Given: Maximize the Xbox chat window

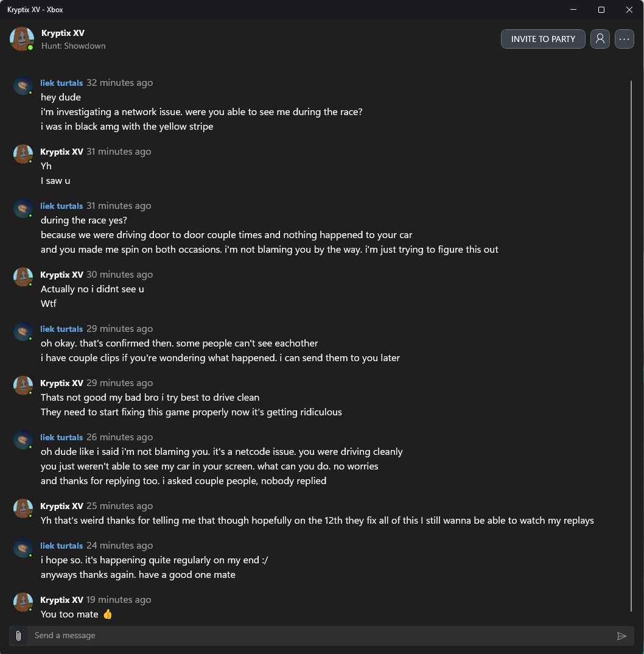Looking at the screenshot, I should coord(601,10).
